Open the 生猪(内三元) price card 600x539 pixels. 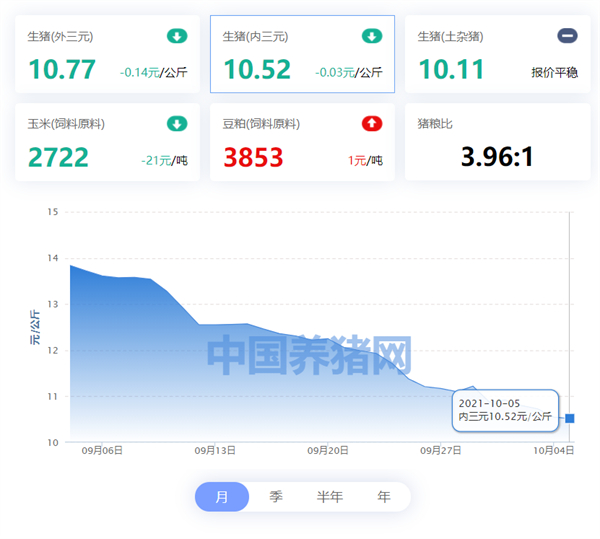(x=302, y=54)
